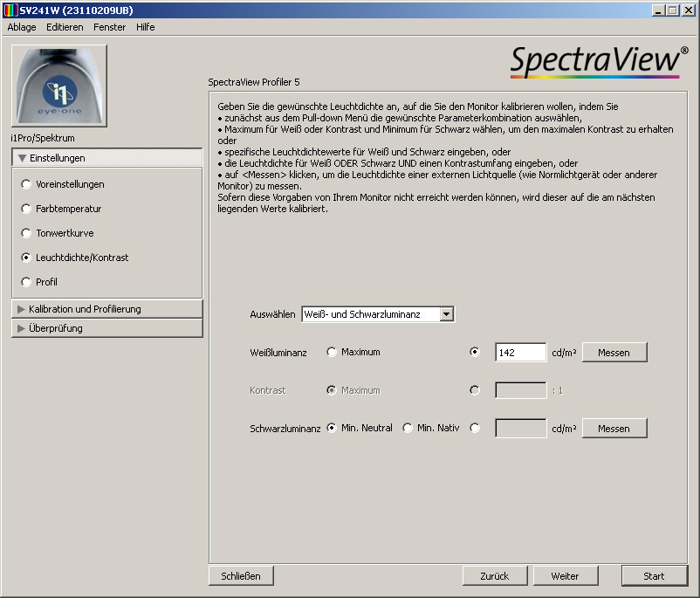
Task: Click the Schwarzluminanz label
Action: coord(285,429)
